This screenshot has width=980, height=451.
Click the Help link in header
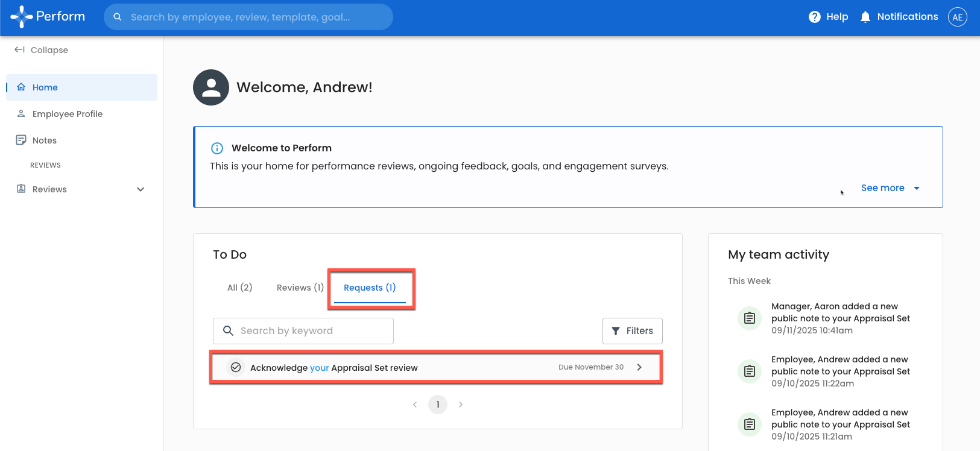(837, 17)
